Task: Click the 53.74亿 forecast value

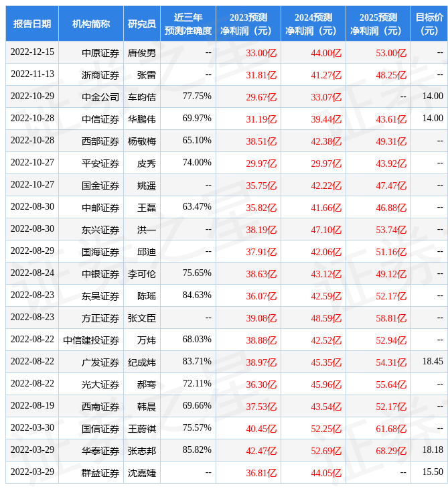Action: tap(391, 230)
